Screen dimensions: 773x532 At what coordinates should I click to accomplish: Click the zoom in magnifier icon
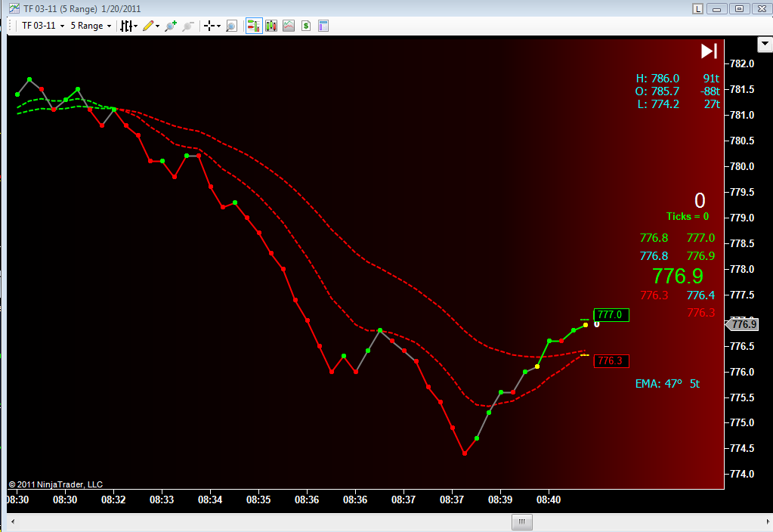[x=171, y=26]
